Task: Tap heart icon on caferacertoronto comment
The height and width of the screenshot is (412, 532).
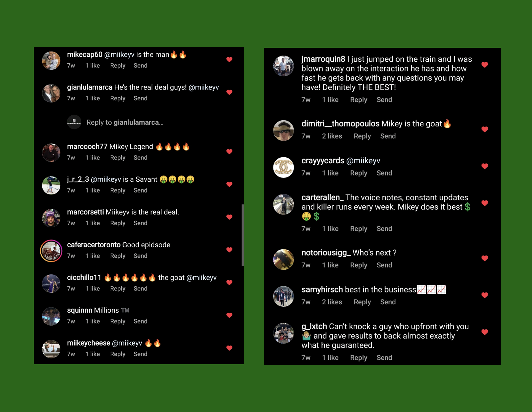Action: 229,250
